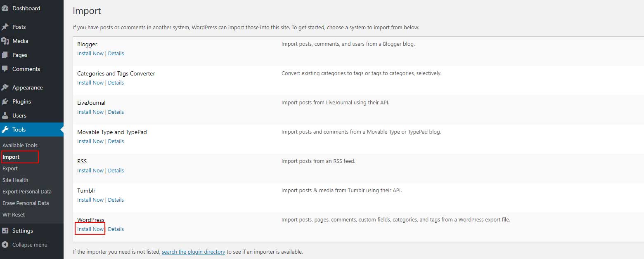Viewport: 644px width, 259px height.
Task: Open Export submenu item
Action: coord(10,168)
